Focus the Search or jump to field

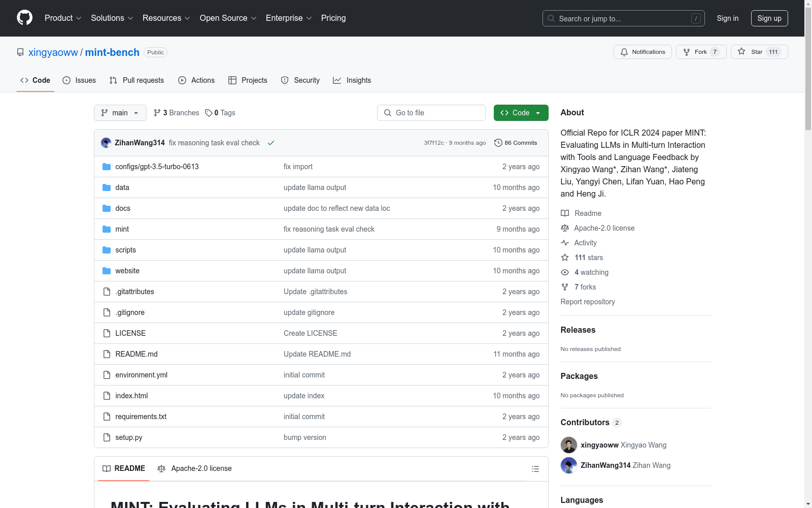[624, 18]
